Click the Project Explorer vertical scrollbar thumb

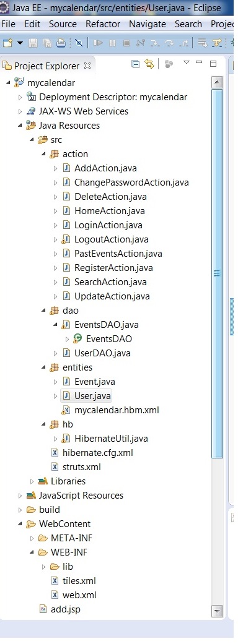pyautogui.click(x=218, y=273)
